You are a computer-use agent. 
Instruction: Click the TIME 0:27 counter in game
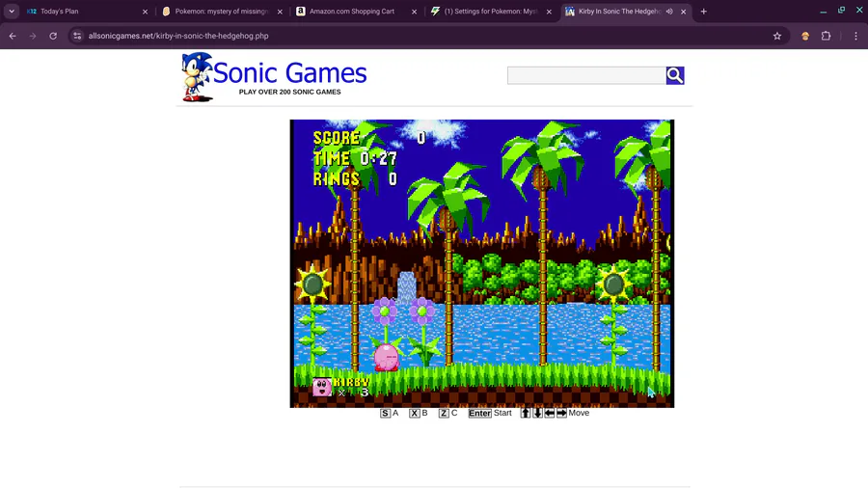point(355,159)
